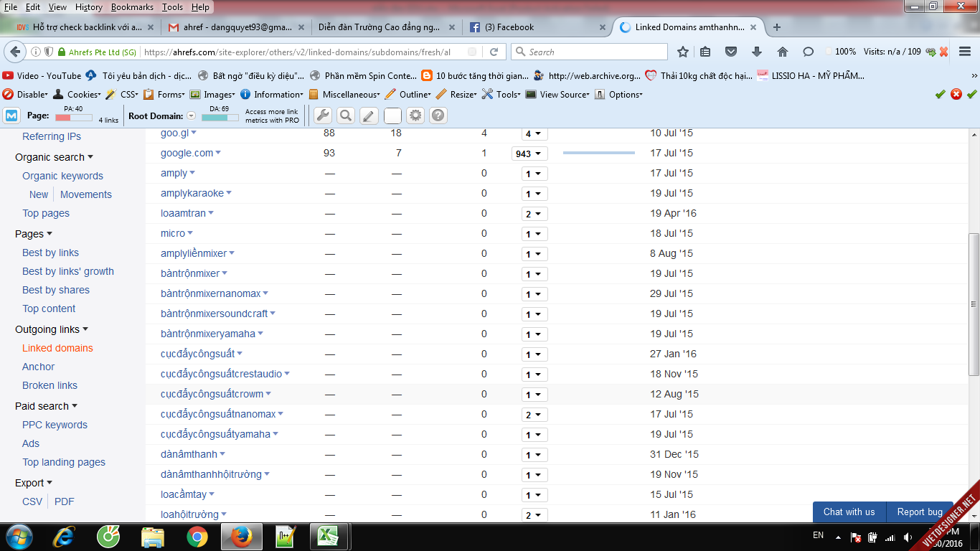Open the 943 links dropdown for google.com
Viewport: 980px width, 551px height.
(x=529, y=154)
